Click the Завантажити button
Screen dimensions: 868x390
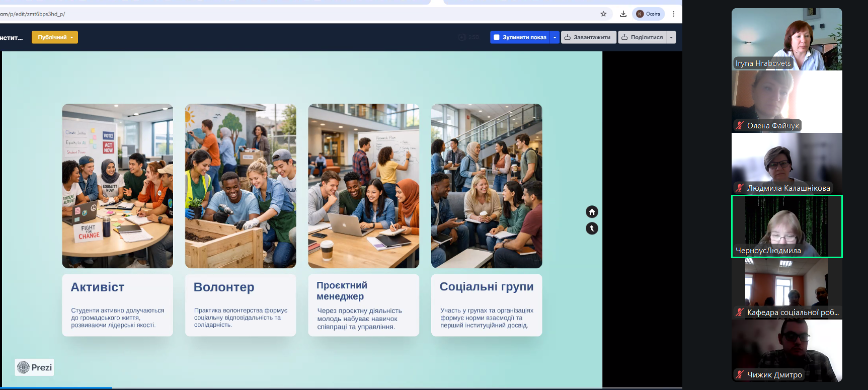point(588,37)
